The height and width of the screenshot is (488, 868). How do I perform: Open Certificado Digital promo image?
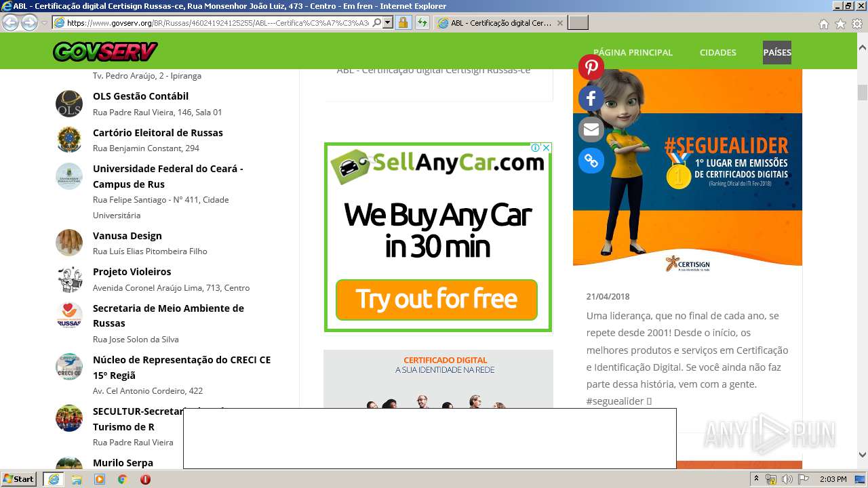point(438,379)
